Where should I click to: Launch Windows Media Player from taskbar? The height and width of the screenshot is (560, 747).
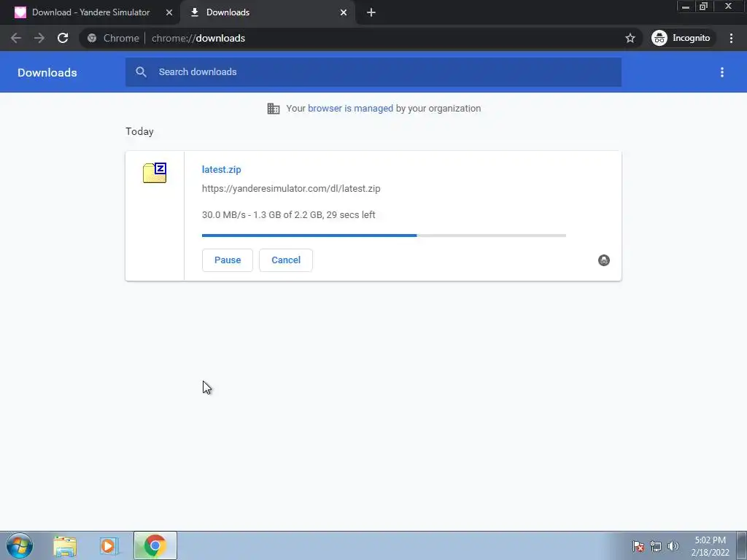(x=109, y=545)
